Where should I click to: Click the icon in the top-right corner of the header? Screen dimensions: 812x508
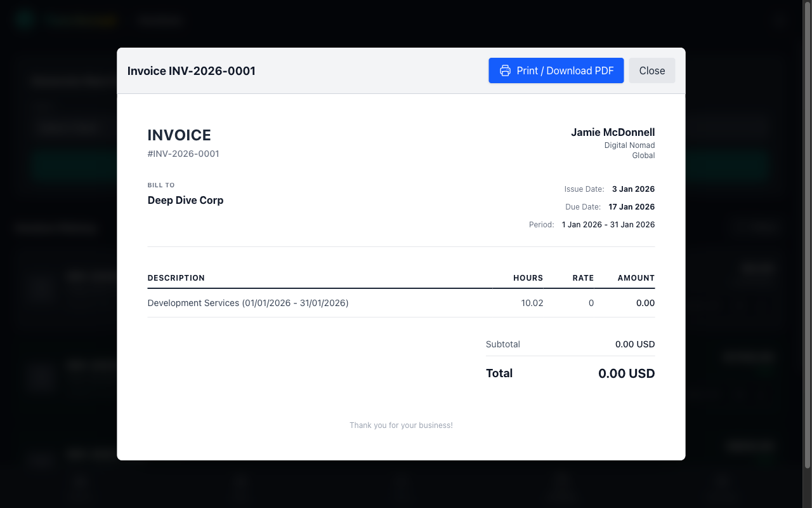point(780,21)
